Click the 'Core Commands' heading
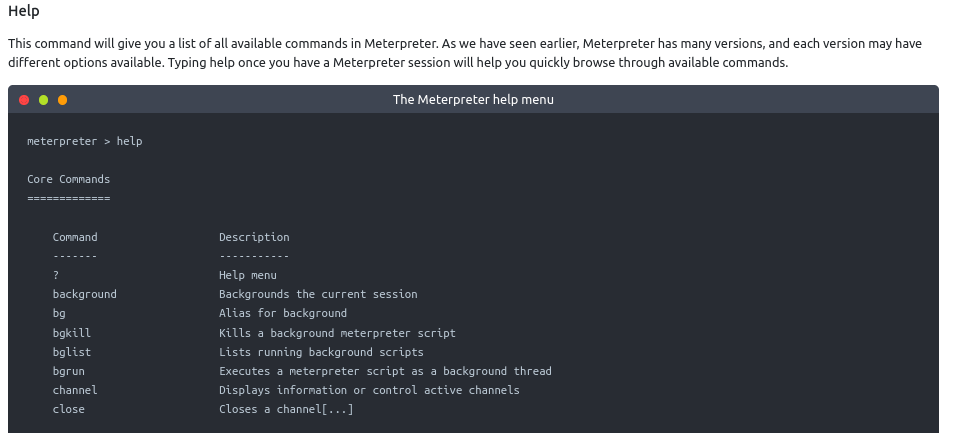Viewport: 954px width, 441px height. point(69,179)
